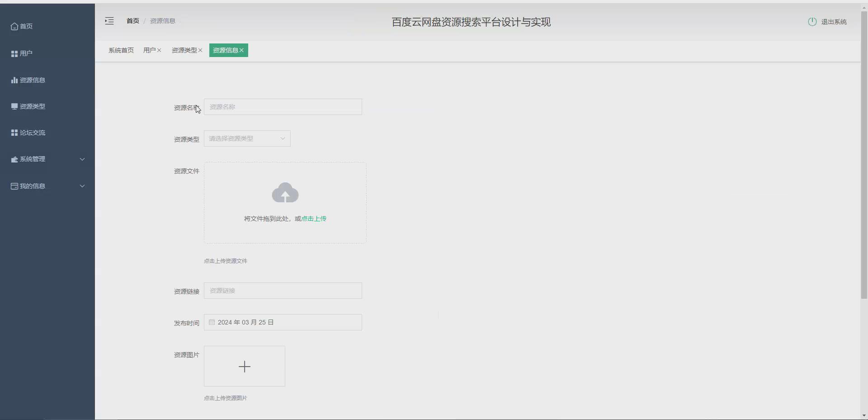
Task: Close the 用户 tab
Action: click(x=159, y=50)
